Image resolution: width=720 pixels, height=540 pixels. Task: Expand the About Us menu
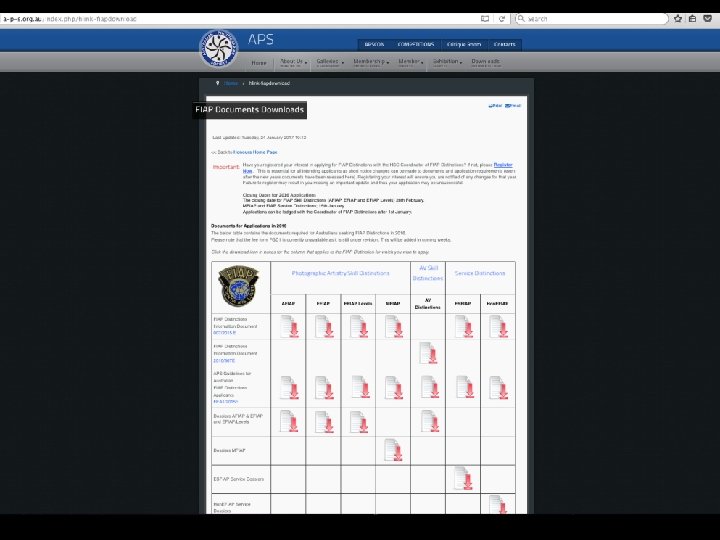[x=293, y=62]
